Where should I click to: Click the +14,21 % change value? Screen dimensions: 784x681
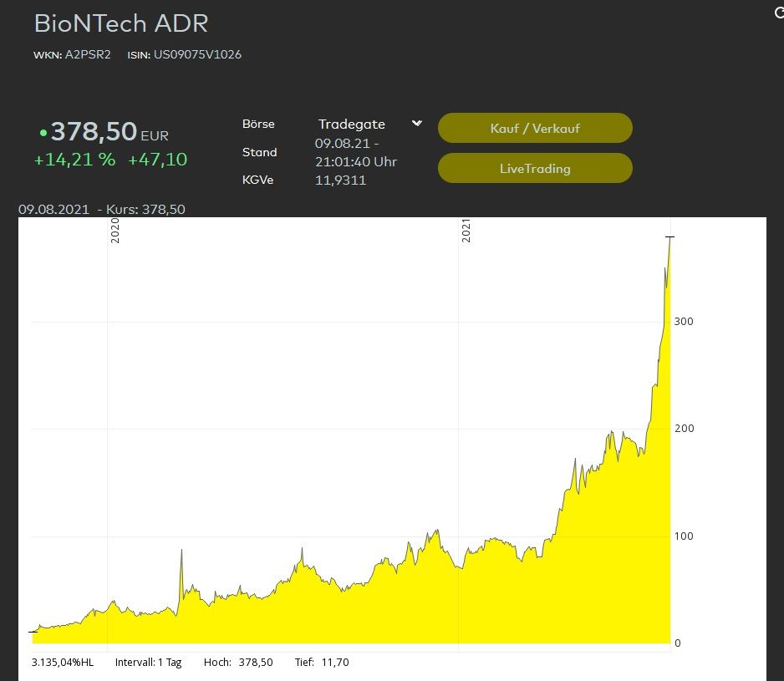tap(74, 160)
